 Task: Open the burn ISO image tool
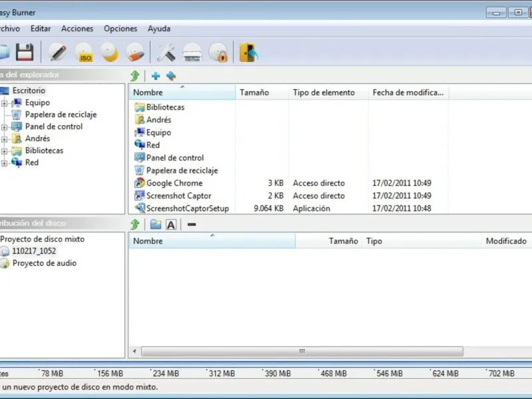[x=84, y=53]
